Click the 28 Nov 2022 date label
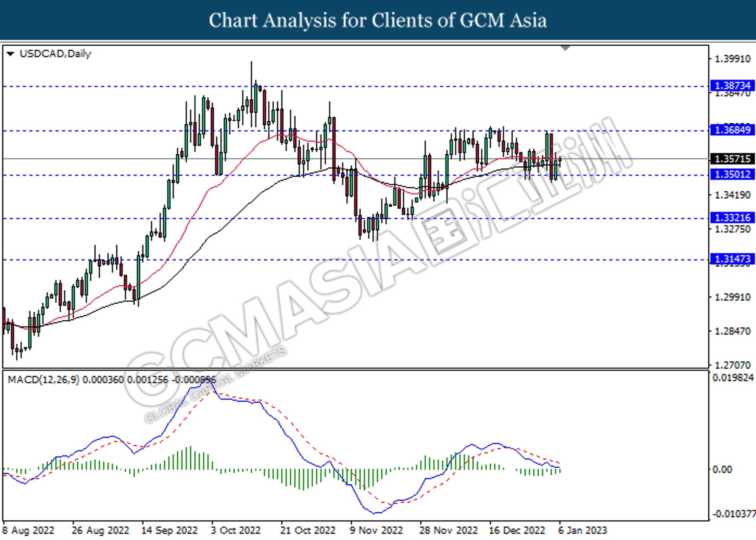This screenshot has width=756, height=540. [448, 530]
